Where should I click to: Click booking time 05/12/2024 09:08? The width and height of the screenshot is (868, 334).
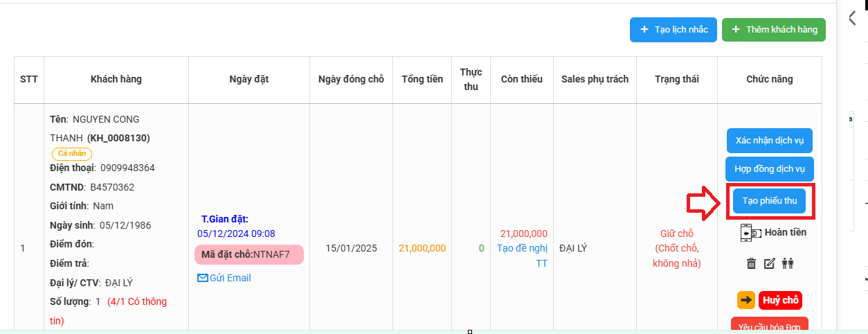[236, 234]
